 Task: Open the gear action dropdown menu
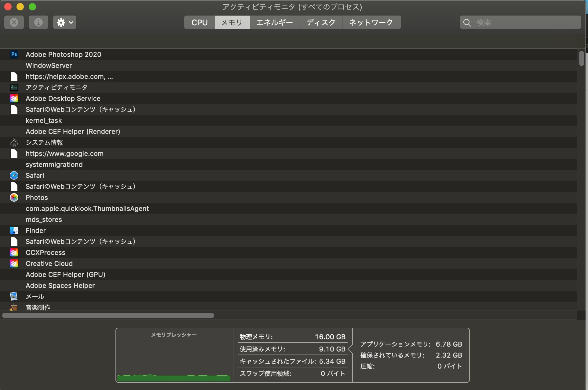(x=65, y=22)
